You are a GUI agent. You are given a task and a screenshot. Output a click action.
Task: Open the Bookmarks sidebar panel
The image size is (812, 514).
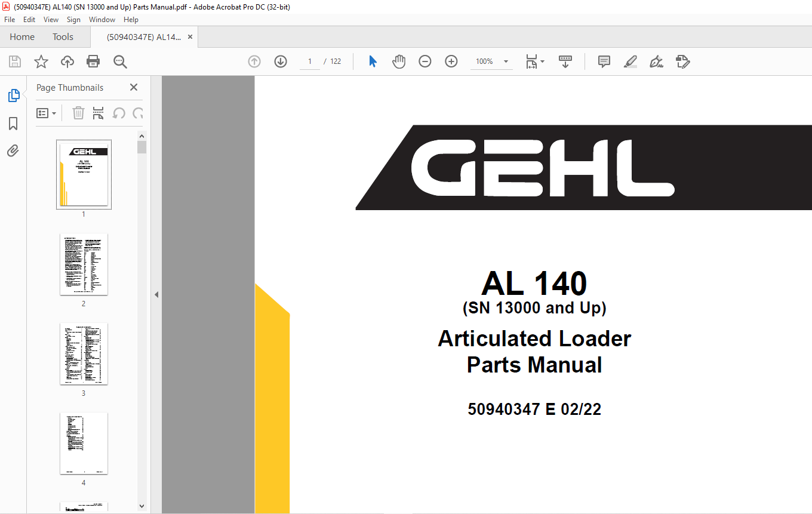coord(13,124)
